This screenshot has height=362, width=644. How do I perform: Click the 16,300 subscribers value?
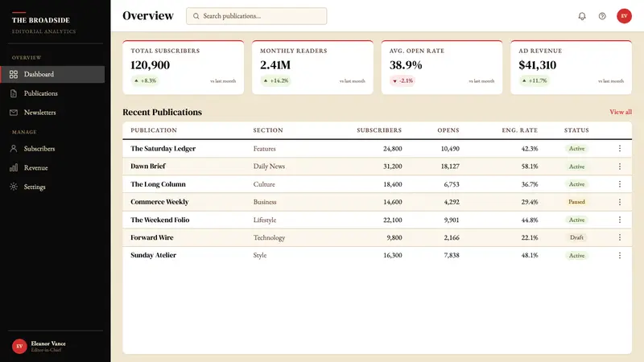point(393,255)
